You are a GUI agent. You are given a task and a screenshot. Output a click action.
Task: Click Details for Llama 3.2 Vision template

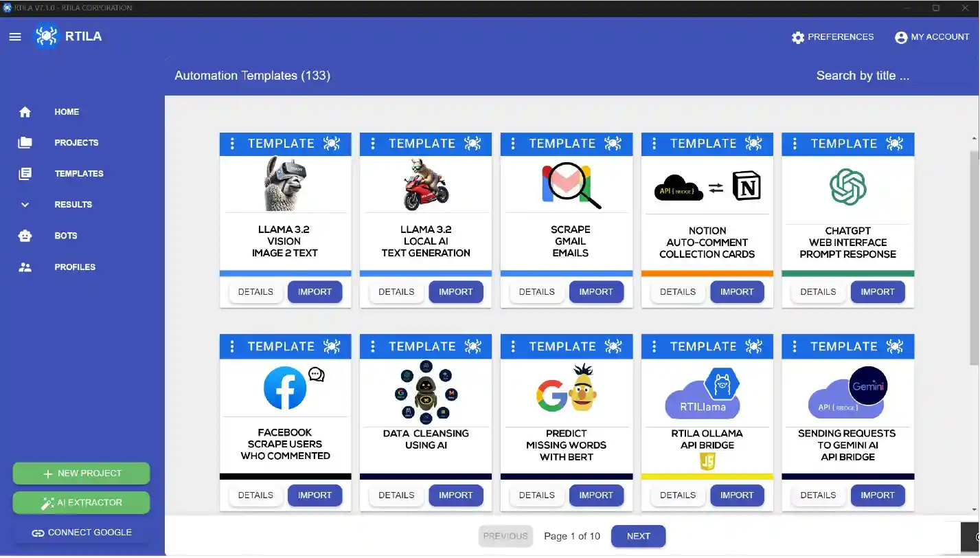(255, 292)
